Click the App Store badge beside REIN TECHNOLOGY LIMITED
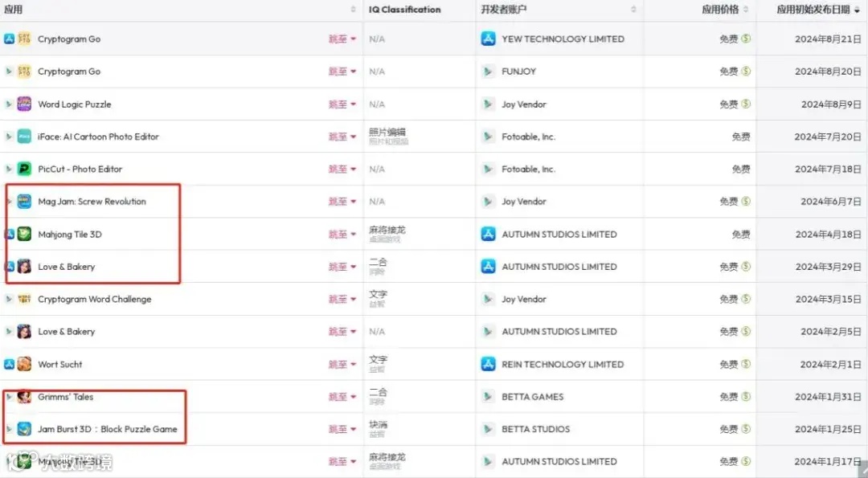 pyautogui.click(x=489, y=364)
